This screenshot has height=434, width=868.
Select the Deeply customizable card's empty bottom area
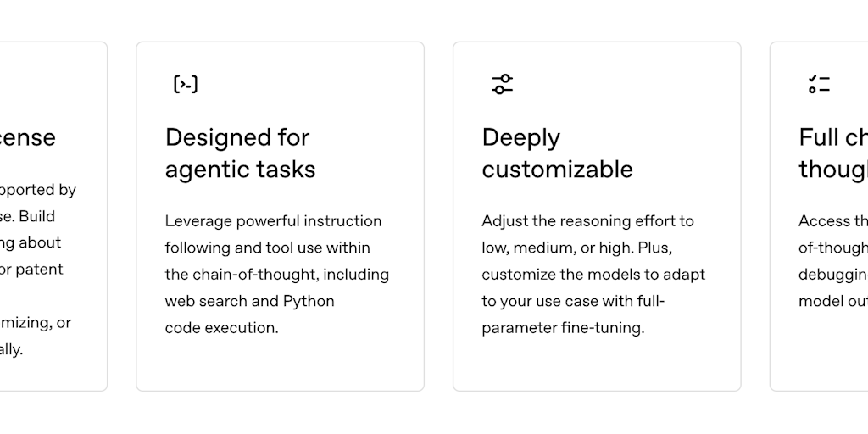click(x=597, y=364)
